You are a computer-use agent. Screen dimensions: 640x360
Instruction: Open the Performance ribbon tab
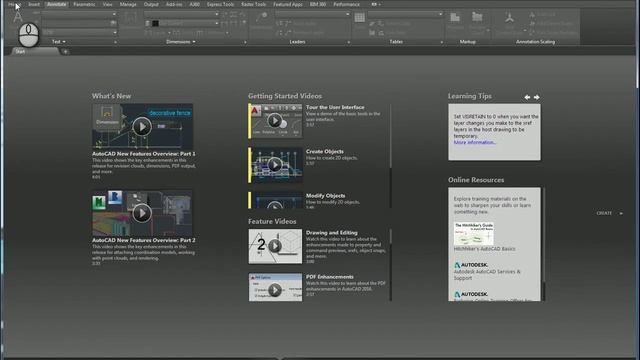[x=347, y=4]
